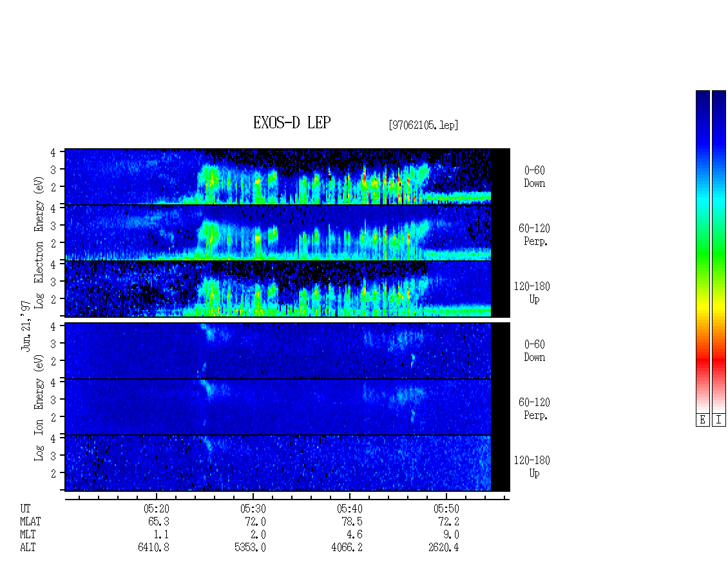Image resolution: width=728 pixels, height=564 pixels.
Task: Select the file name 97062105.lep label
Action: tap(423, 125)
